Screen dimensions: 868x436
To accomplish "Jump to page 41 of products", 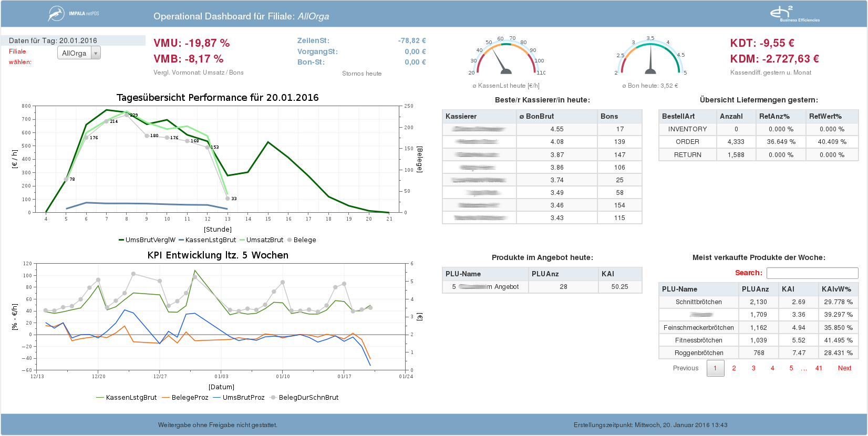I will (819, 368).
